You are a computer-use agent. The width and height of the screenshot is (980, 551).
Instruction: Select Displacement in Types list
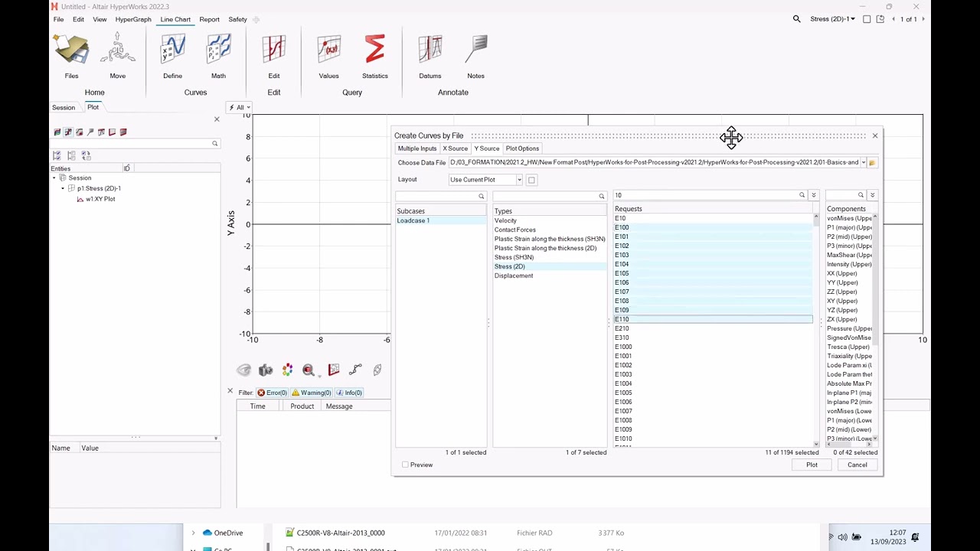(514, 275)
